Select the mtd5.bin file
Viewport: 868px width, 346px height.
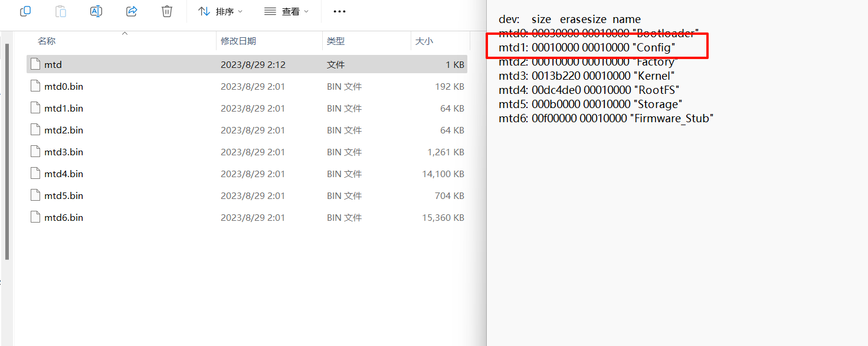click(x=247, y=195)
